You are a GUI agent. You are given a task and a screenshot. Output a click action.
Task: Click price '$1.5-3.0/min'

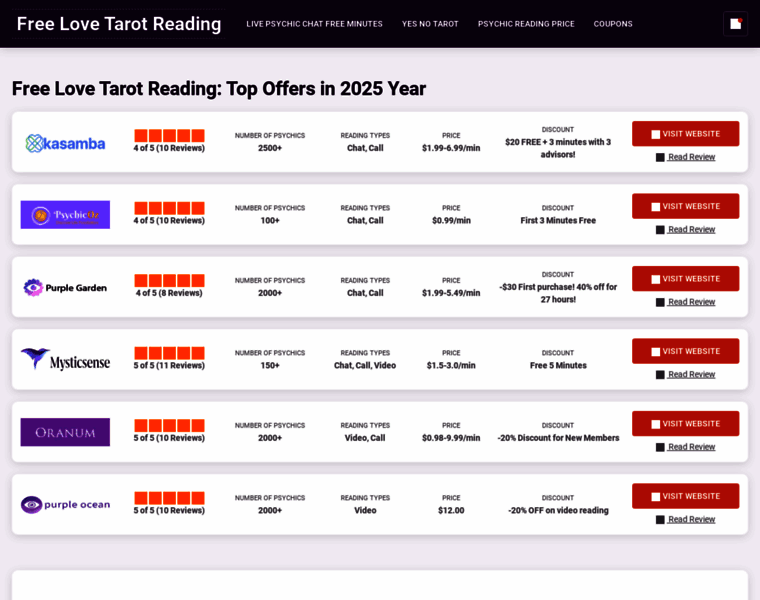point(451,365)
